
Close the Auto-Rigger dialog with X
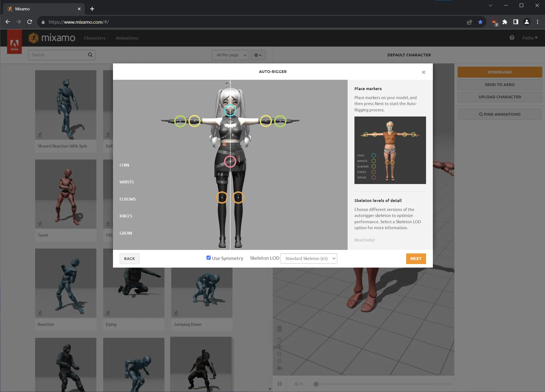tap(423, 72)
